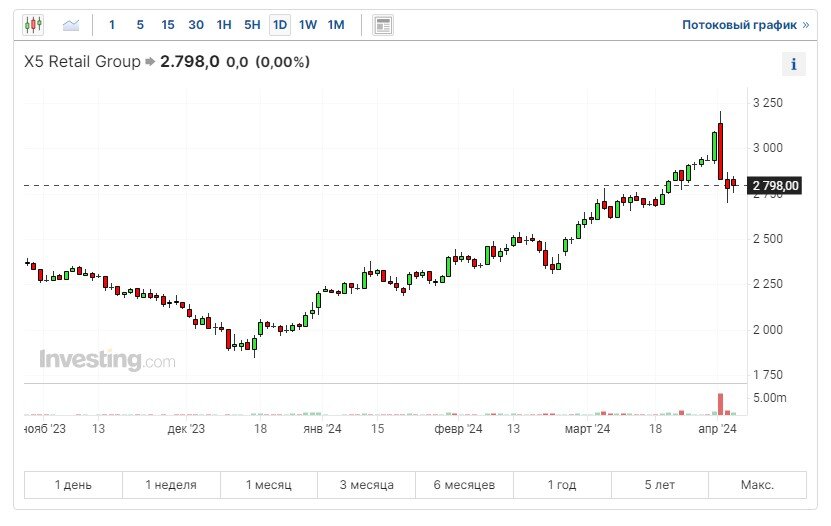831x526 pixels.
Task: Select the 15 minute interval
Action: [168, 25]
